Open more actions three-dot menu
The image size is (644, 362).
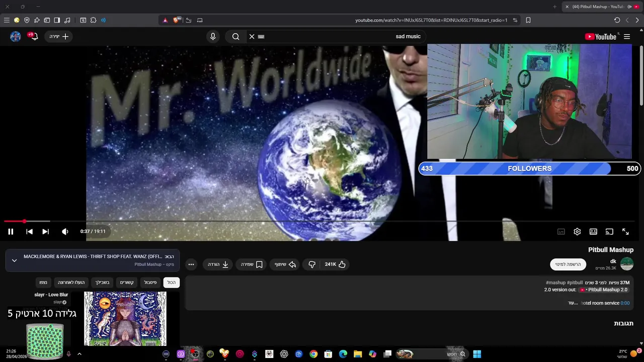(x=191, y=264)
